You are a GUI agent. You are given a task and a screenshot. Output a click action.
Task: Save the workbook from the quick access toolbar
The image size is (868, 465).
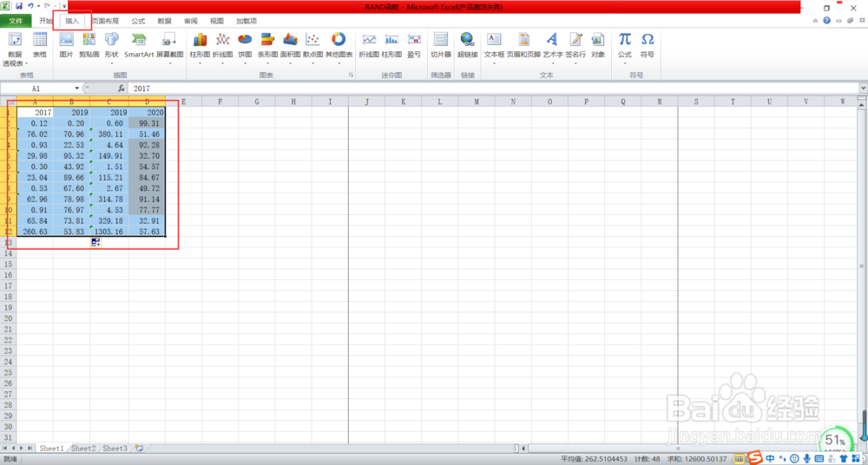[x=19, y=6]
